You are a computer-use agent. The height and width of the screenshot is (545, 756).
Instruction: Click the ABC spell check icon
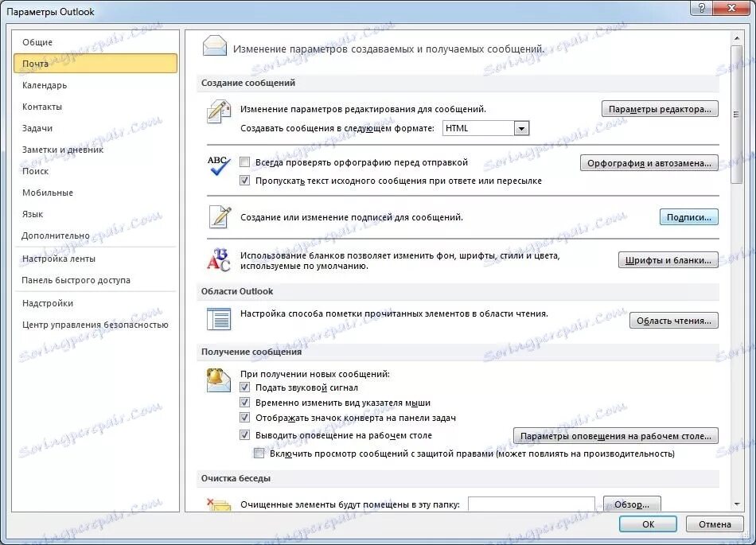[218, 166]
